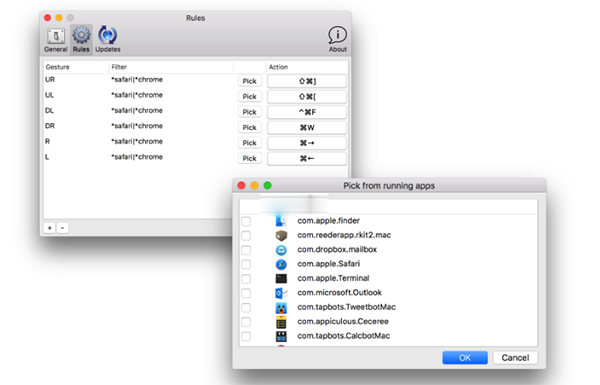Image resolution: width=600 pixels, height=385 pixels.
Task: Remove rule with the minus button
Action: 62,228
